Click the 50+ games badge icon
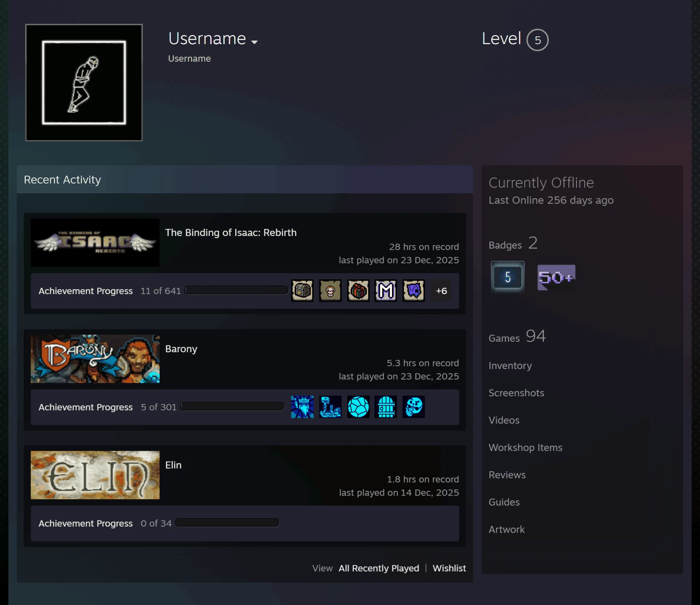This screenshot has height=605, width=700. pos(556,278)
